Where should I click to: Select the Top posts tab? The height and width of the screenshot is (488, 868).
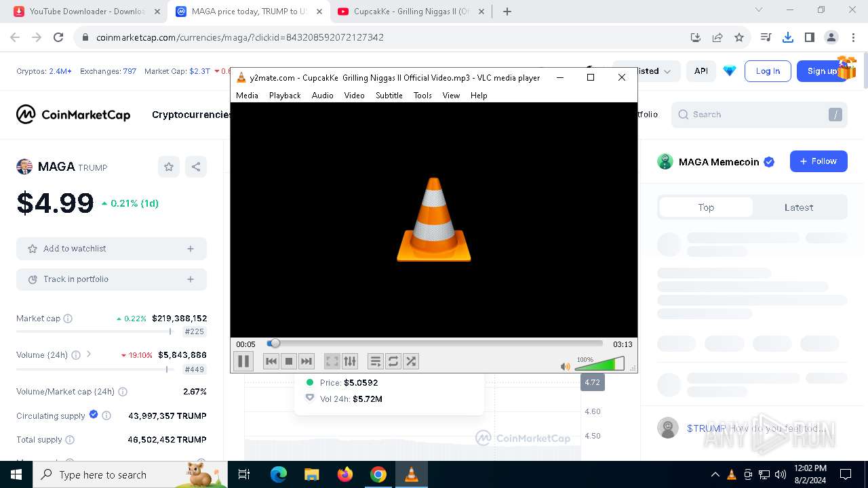(x=706, y=207)
